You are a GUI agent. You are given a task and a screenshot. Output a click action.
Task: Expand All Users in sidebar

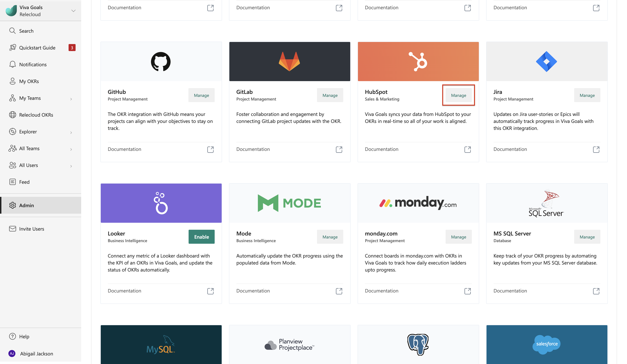71,165
